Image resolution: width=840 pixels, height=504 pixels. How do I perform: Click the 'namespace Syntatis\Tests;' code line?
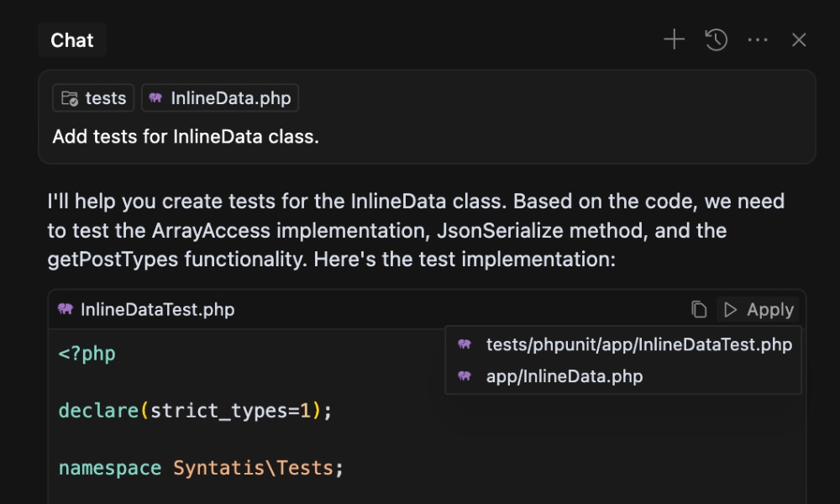coord(201,468)
